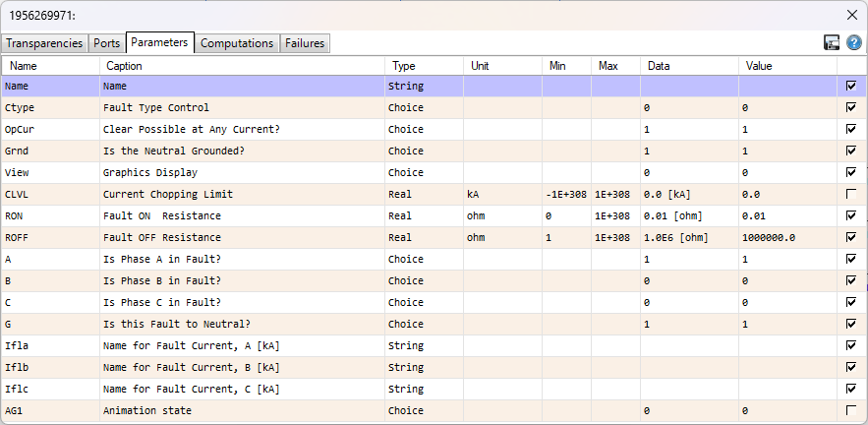Click the Data column header

pyautogui.click(x=690, y=66)
